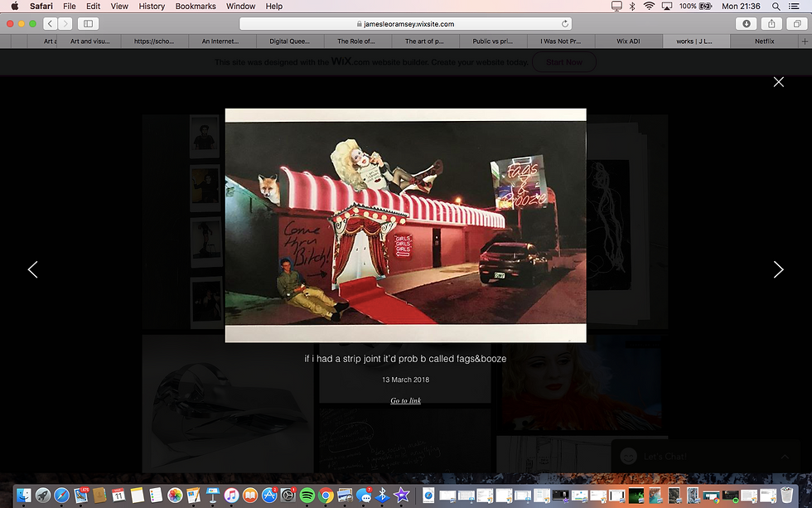Open Keynote from the dock

[212, 496]
